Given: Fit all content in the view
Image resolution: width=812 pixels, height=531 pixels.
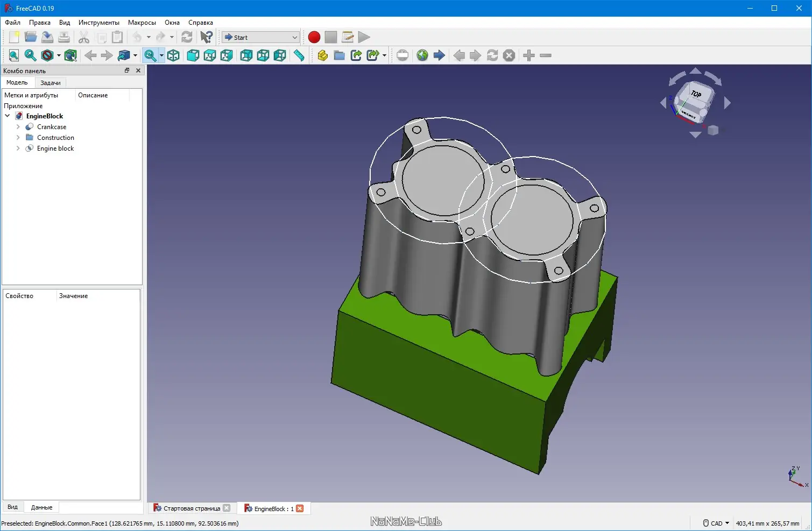Looking at the screenshot, I should coord(14,55).
